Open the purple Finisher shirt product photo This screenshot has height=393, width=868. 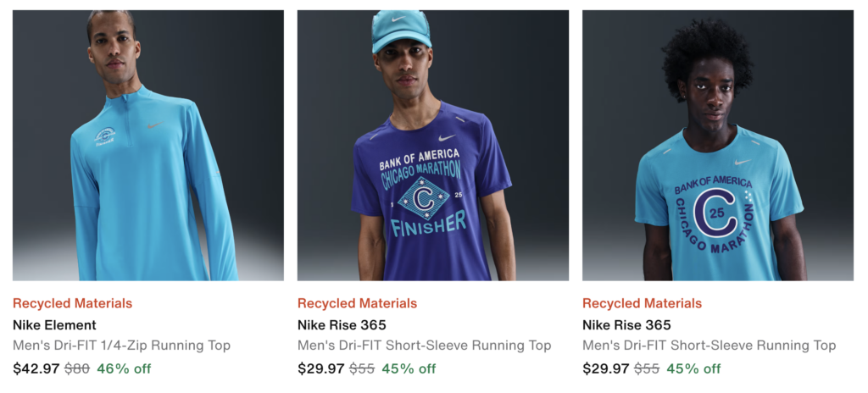click(432, 145)
